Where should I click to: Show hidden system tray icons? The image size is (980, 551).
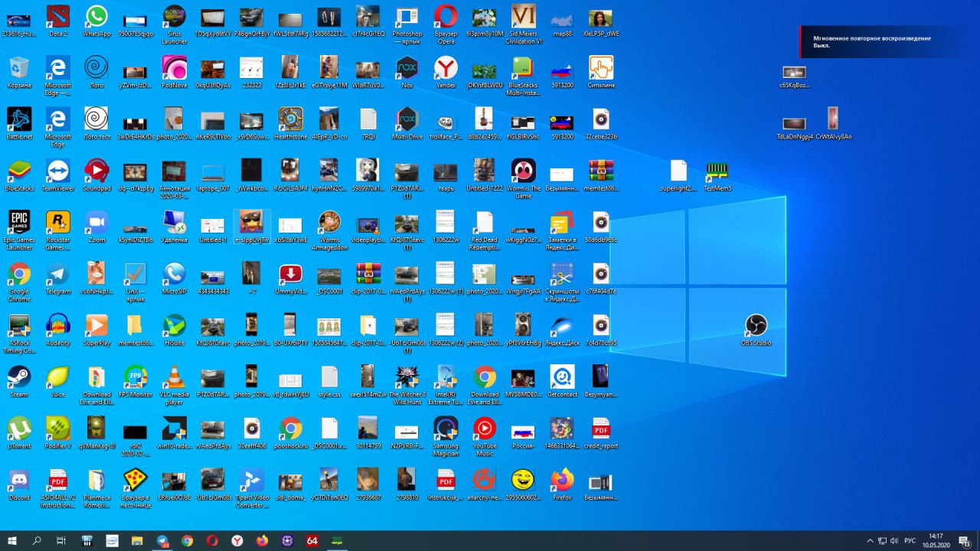pos(870,541)
